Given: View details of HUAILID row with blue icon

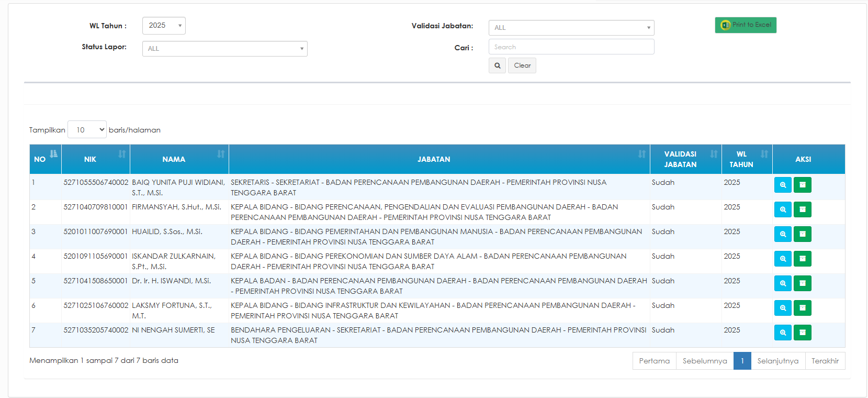Looking at the screenshot, I should click(783, 234).
